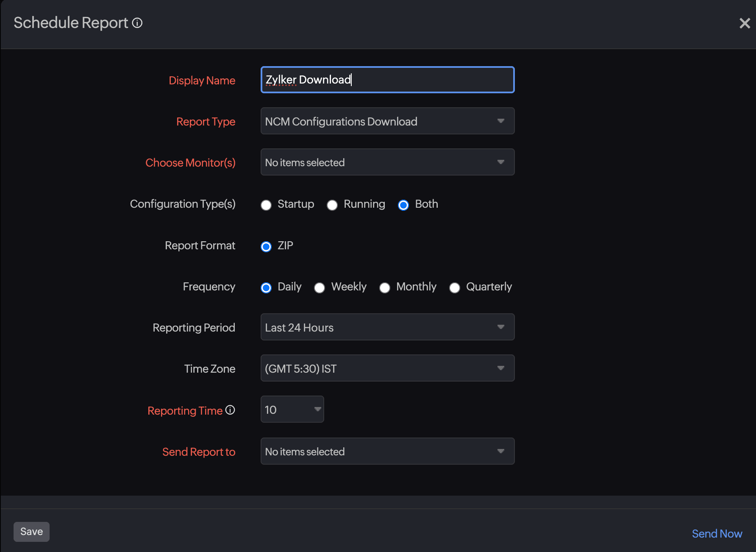756x552 pixels.
Task: Close the Schedule Report dialog
Action: (x=745, y=23)
